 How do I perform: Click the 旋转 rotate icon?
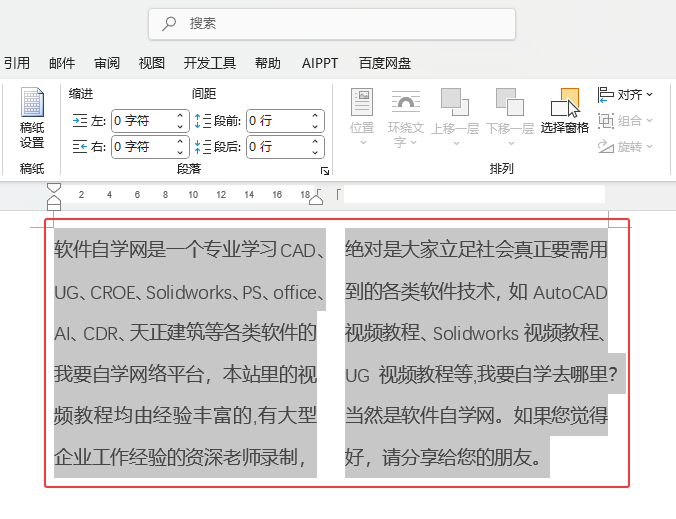[605, 147]
